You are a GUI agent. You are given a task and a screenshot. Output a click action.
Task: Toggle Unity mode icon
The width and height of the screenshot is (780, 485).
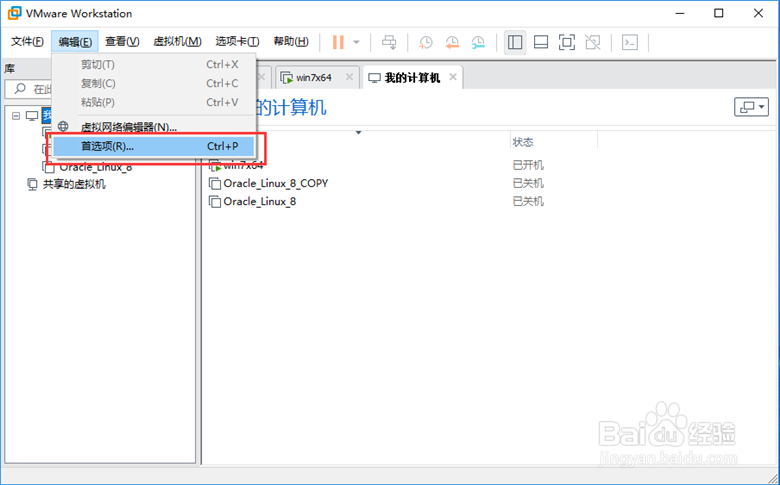click(593, 42)
